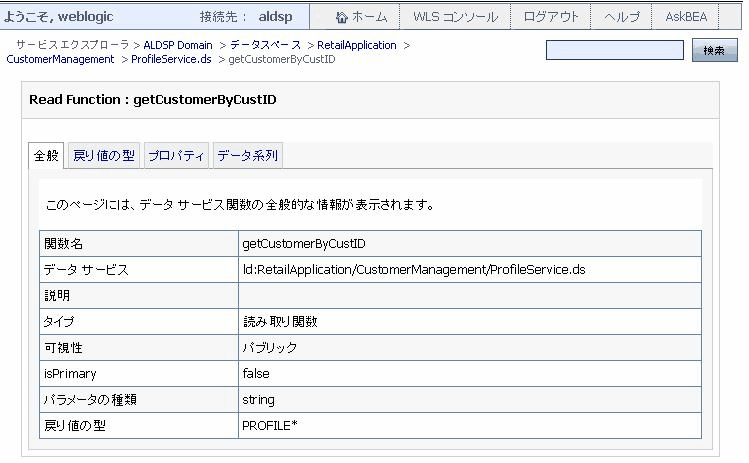The image size is (749, 463).
Task: Switch to the データ系列 tab
Action: point(247,156)
